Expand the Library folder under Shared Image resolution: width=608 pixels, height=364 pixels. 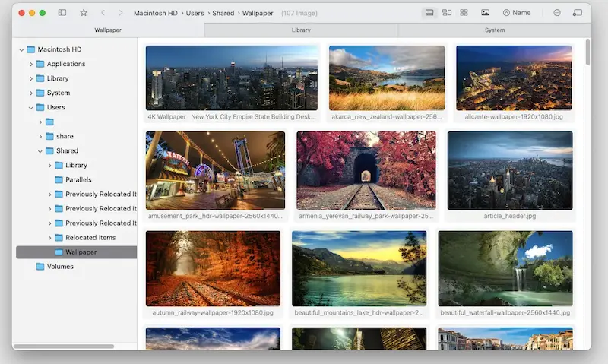(x=49, y=166)
